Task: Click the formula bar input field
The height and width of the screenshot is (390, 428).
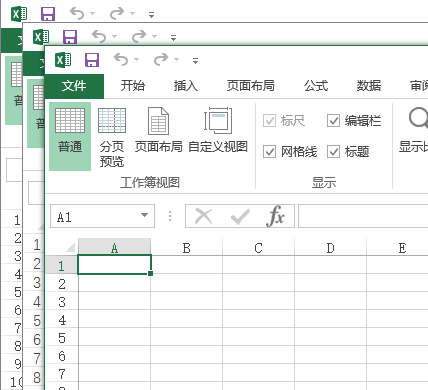Action: 363,216
